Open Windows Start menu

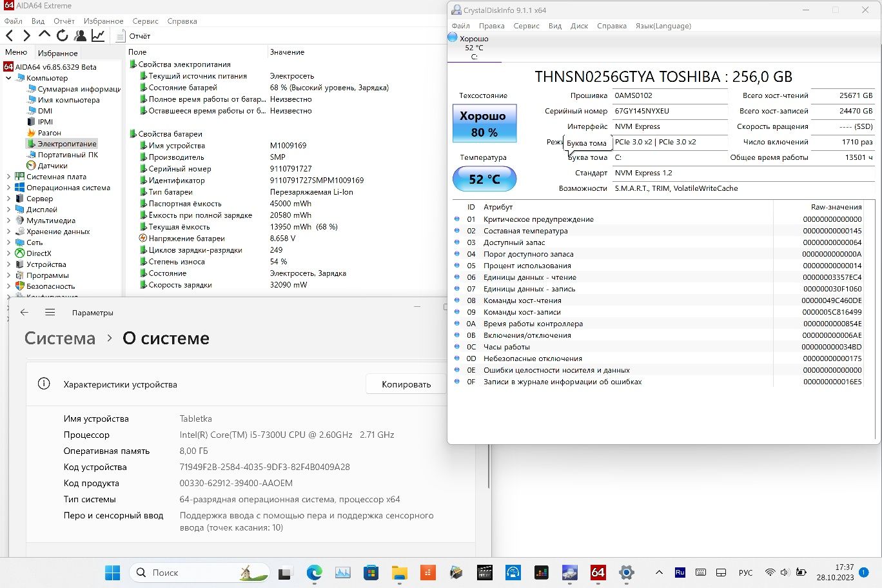[x=112, y=573]
